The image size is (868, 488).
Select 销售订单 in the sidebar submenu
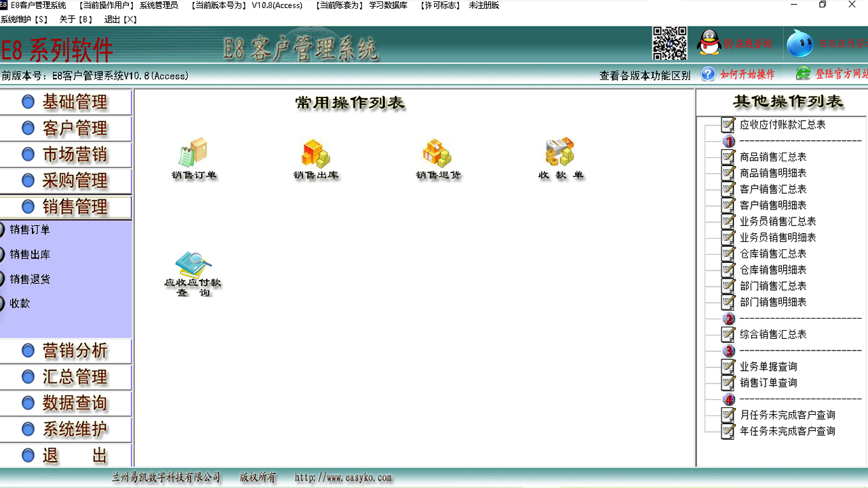(31, 230)
